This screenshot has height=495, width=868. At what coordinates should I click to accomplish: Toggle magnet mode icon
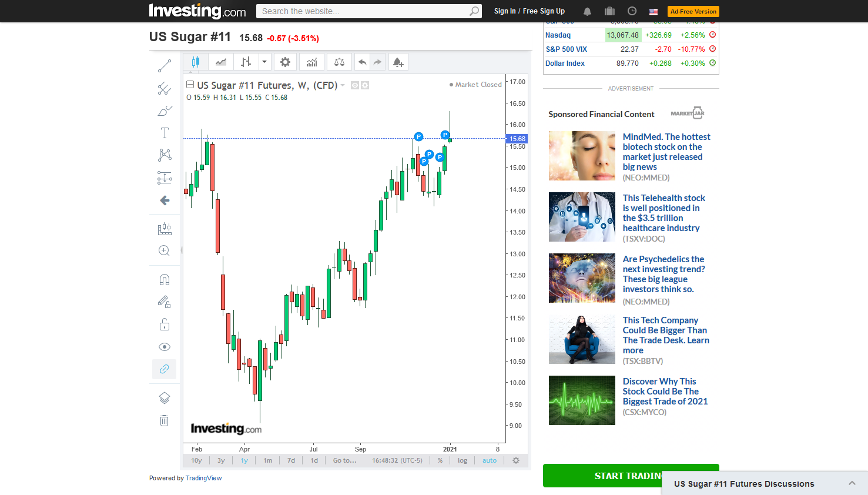tap(165, 280)
